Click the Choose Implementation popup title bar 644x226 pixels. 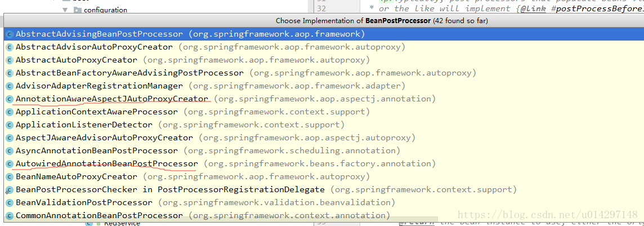pyautogui.click(x=324, y=20)
